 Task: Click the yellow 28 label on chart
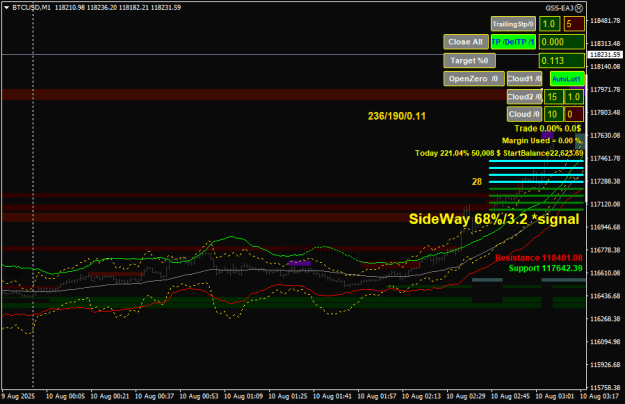pos(477,182)
